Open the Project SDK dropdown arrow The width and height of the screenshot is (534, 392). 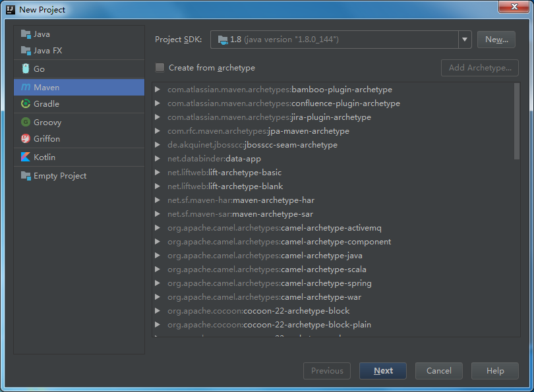tap(465, 40)
